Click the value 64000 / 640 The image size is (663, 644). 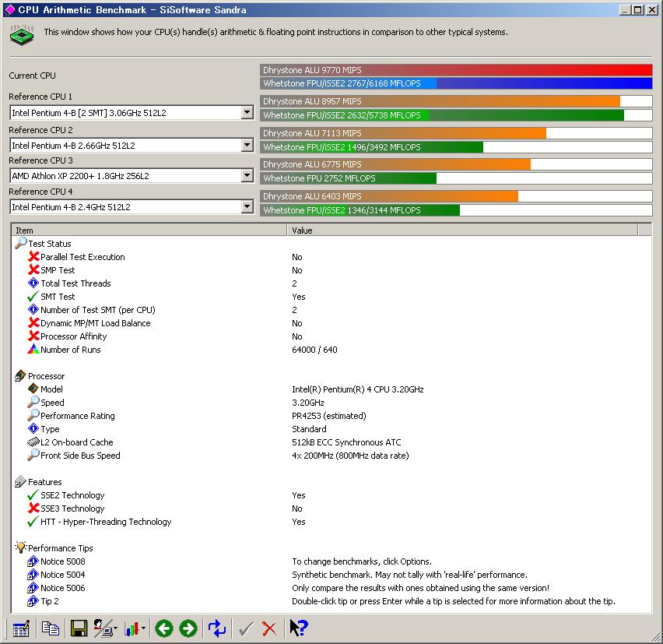point(314,350)
